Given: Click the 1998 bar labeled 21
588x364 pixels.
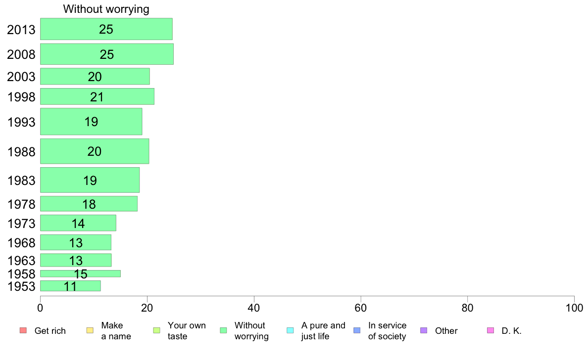Looking at the screenshot, I should pyautogui.click(x=97, y=96).
